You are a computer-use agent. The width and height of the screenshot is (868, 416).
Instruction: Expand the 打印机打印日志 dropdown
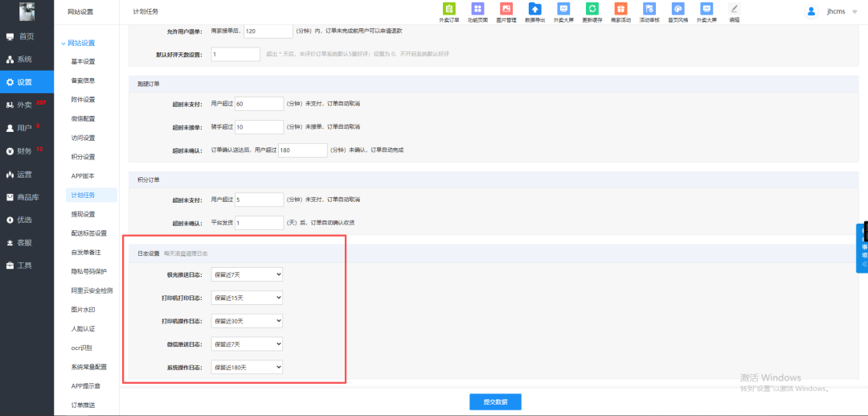(247, 298)
